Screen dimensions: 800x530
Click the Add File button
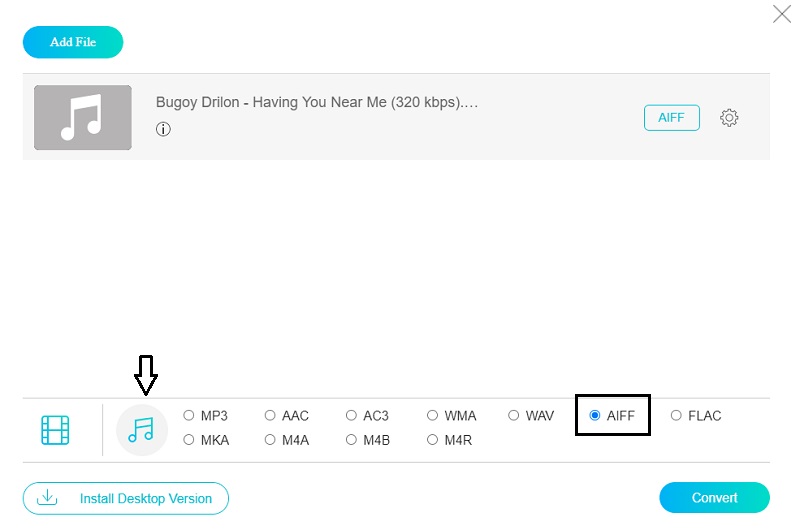click(73, 42)
